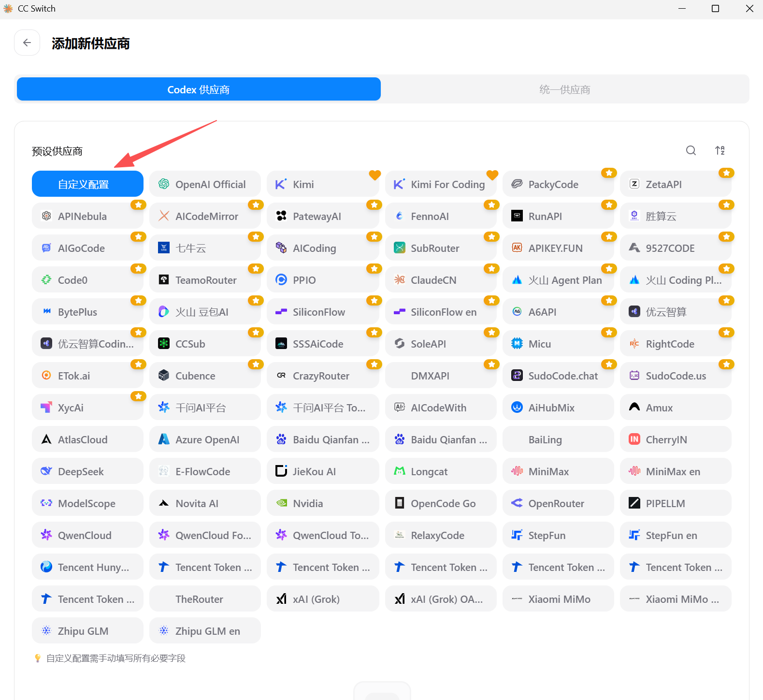Viewport: 763px width, 700px height.
Task: Pick the 火山 Agent Plan preset
Action: 558,280
